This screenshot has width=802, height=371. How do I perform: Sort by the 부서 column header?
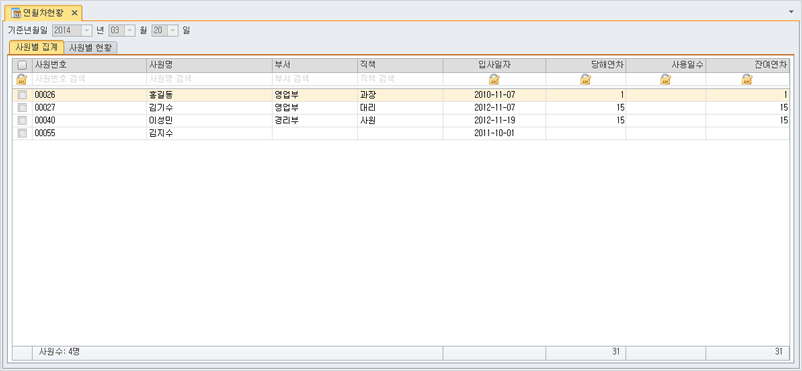tap(315, 65)
